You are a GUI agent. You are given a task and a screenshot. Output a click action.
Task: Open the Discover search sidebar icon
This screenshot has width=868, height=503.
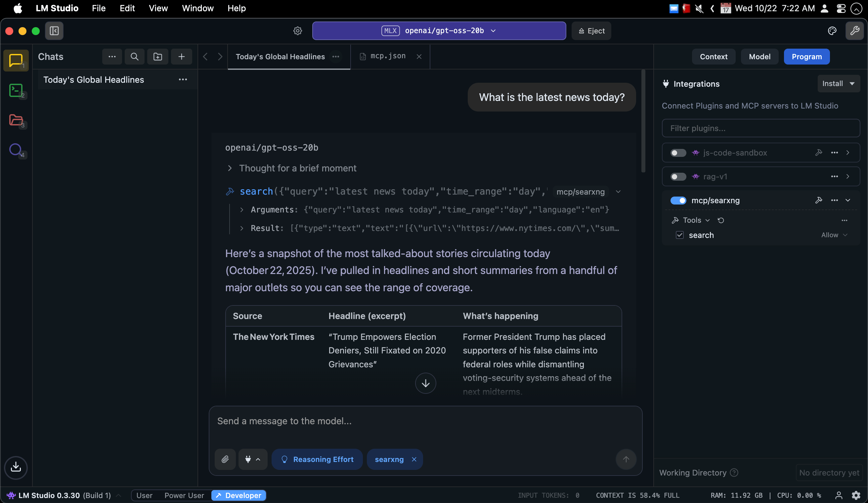click(16, 150)
